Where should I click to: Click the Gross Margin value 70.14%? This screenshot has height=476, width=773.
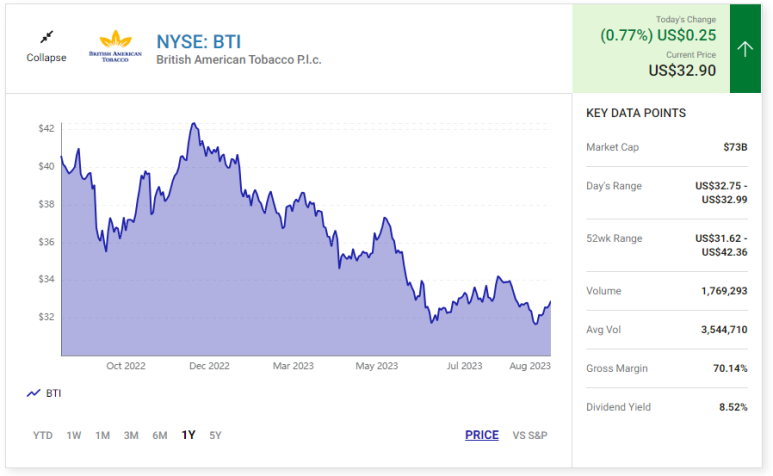click(730, 369)
